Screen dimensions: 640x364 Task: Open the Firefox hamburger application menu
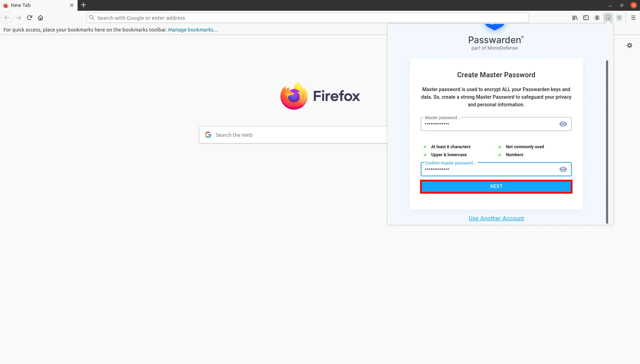click(633, 18)
